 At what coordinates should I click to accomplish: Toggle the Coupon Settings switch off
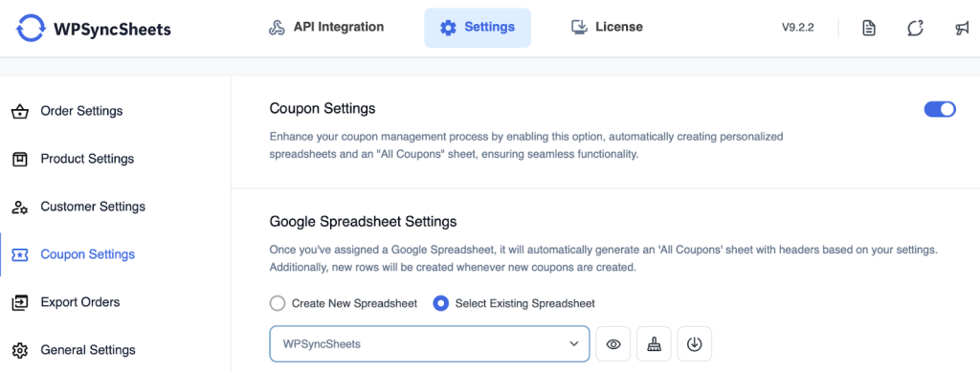coord(940,109)
